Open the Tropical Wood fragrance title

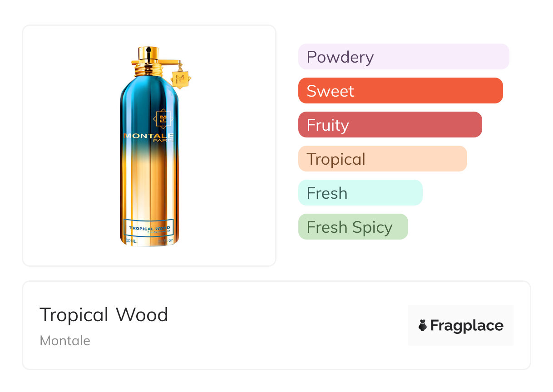[x=104, y=315]
